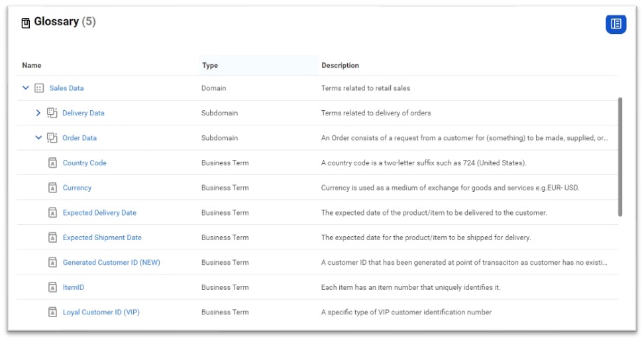
Task: Click the vertical scrollbar of the glossary list
Action: click(x=620, y=157)
